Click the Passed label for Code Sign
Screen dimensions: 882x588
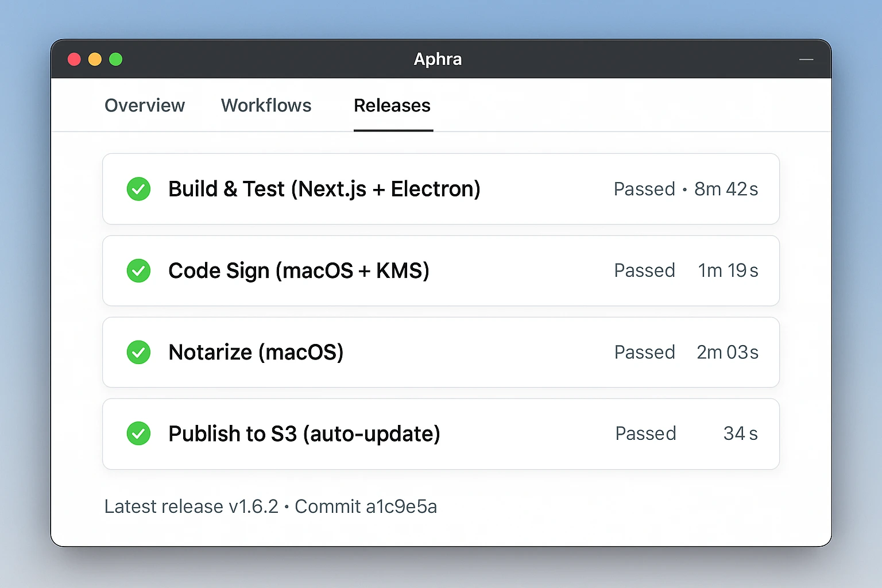644,270
